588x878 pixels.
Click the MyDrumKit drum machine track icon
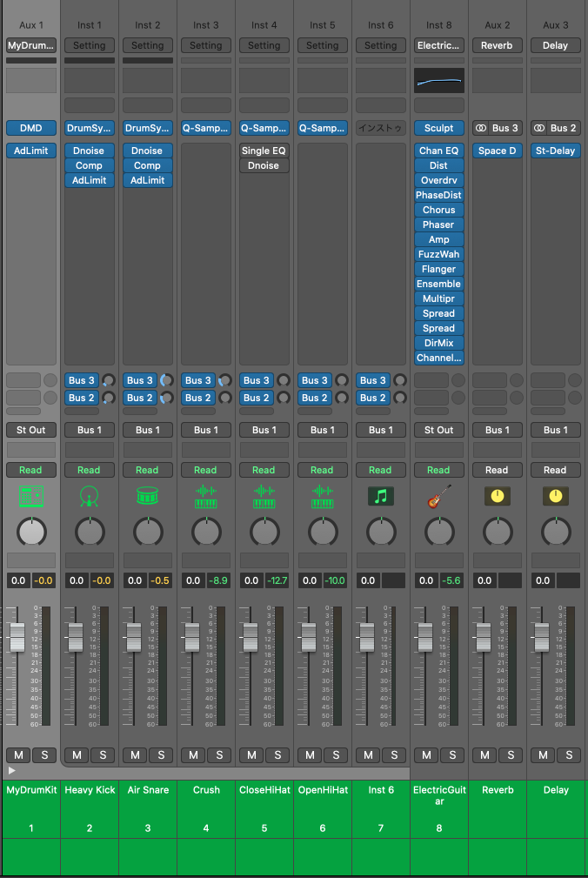tap(31, 496)
